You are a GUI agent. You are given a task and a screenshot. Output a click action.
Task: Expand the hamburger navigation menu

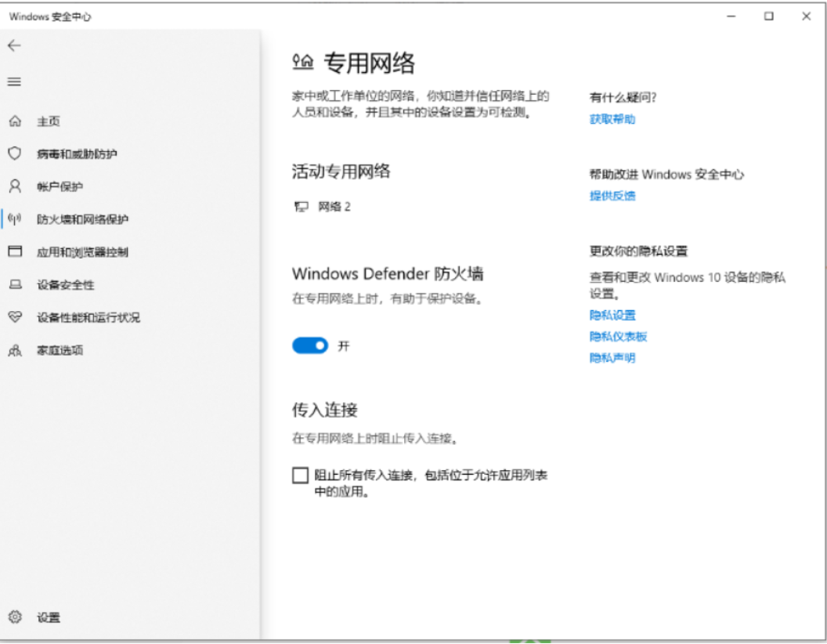click(14, 82)
